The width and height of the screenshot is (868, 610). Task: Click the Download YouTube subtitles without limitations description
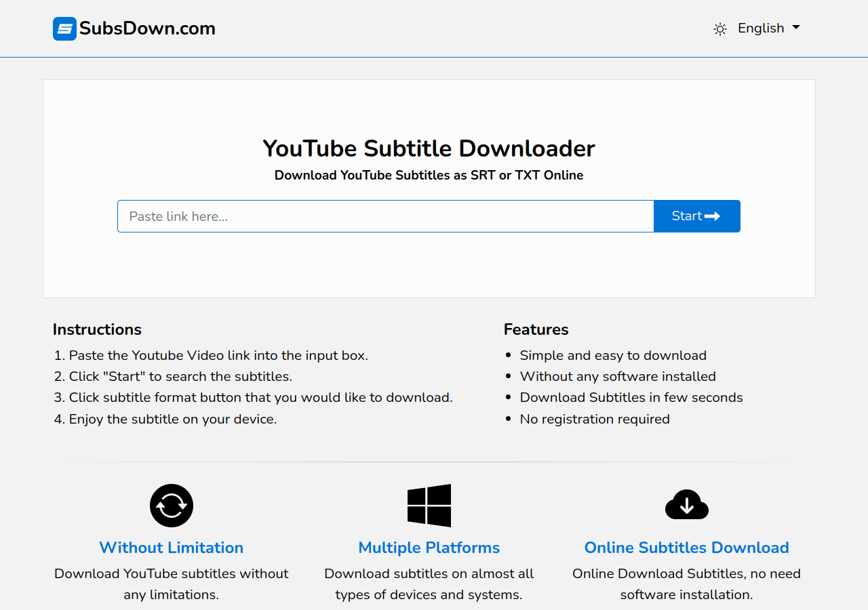[172, 584]
